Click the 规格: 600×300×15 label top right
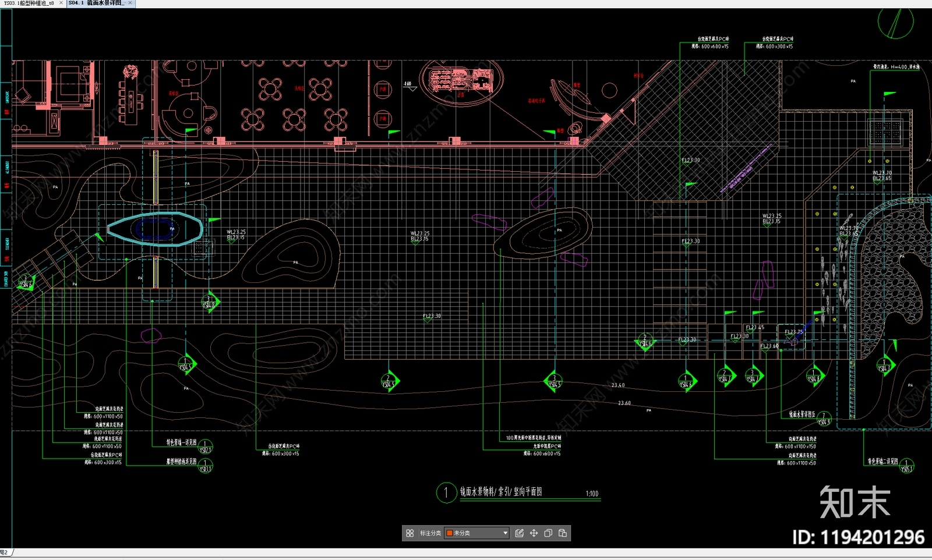The width and height of the screenshot is (932, 560). pos(775,47)
